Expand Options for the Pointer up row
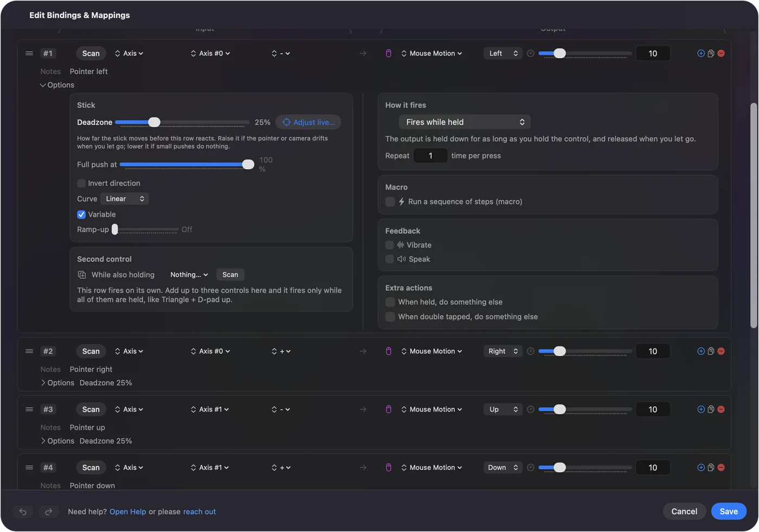This screenshot has width=759, height=532. click(x=57, y=441)
